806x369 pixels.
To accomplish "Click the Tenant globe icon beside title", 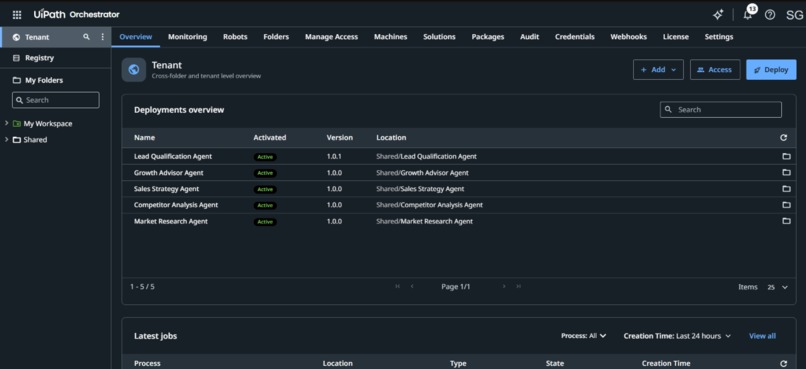I will pyautogui.click(x=134, y=70).
